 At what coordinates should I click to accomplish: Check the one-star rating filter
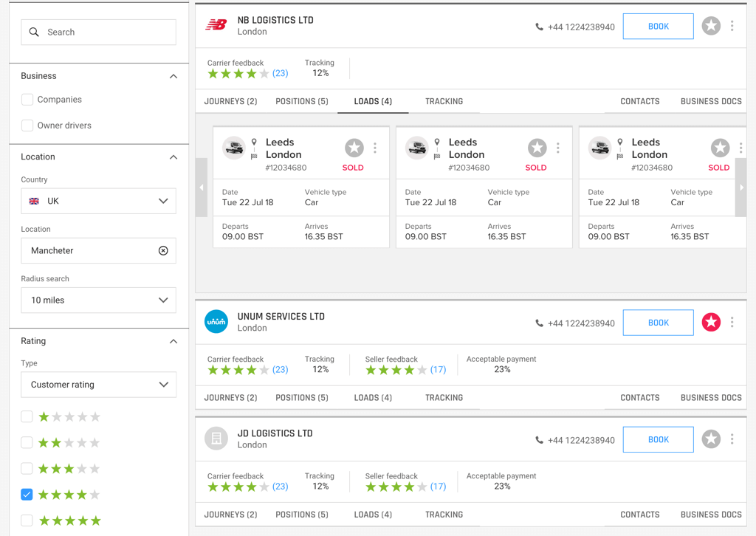click(x=27, y=416)
